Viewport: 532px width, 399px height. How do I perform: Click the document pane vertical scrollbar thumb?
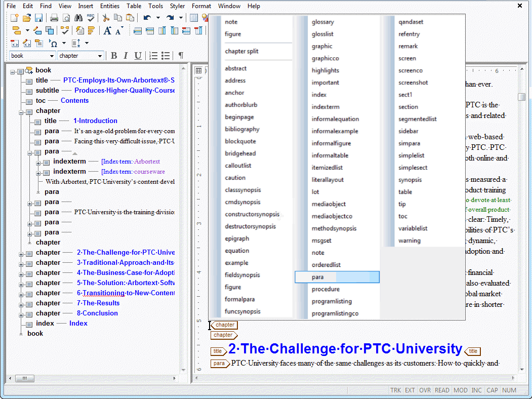coord(522,97)
